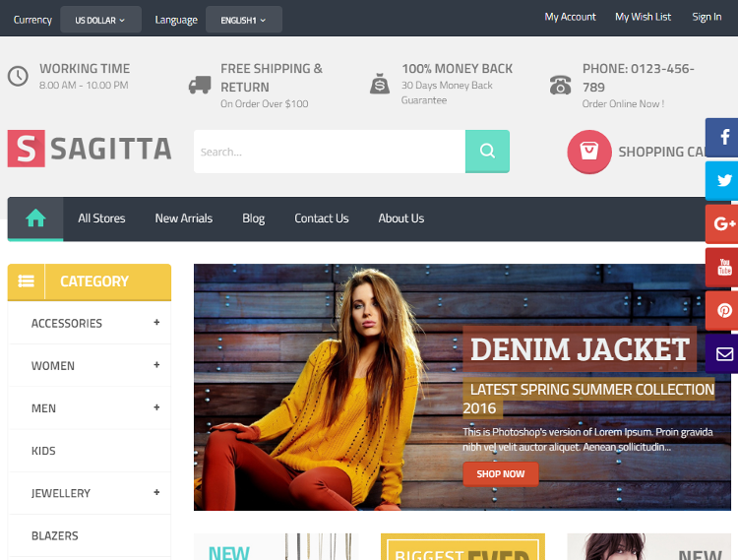Click the Denim Jacket banner image

click(x=462, y=387)
